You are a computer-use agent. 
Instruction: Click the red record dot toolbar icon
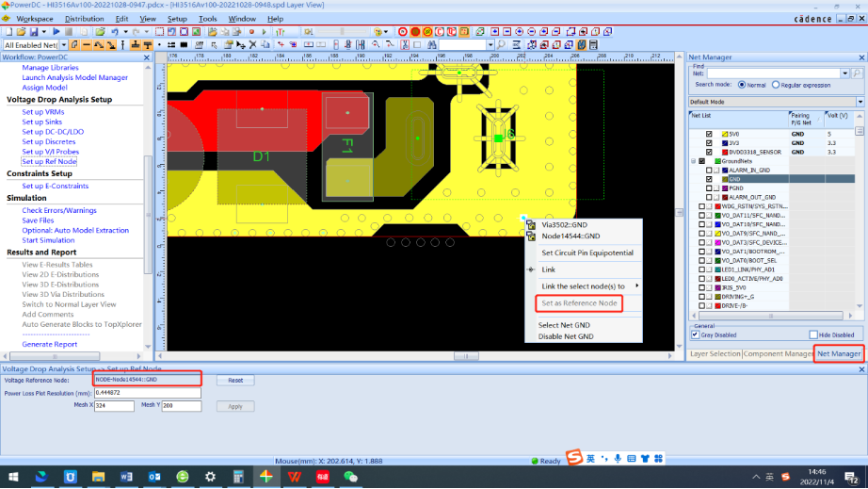251,32
